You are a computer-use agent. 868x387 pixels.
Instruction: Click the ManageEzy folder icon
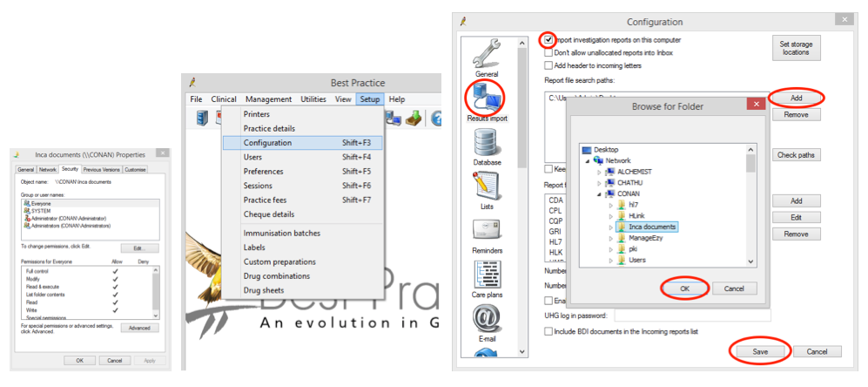tap(622, 238)
